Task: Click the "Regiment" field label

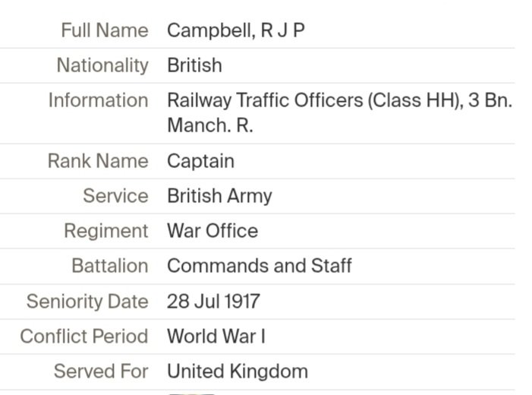Action: coord(106,231)
